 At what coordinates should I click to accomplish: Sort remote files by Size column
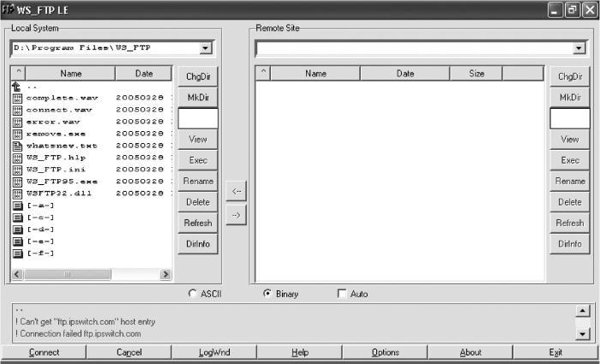[x=476, y=74]
